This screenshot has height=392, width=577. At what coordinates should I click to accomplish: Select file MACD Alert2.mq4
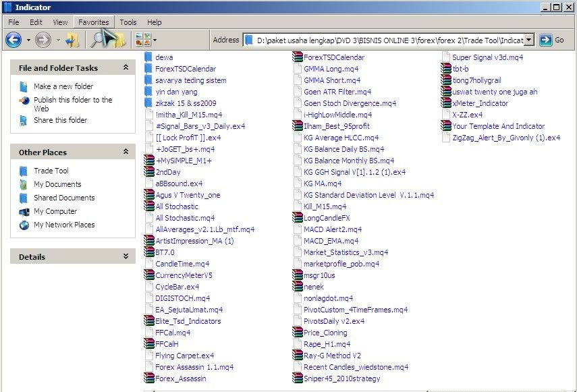pyautogui.click(x=333, y=229)
